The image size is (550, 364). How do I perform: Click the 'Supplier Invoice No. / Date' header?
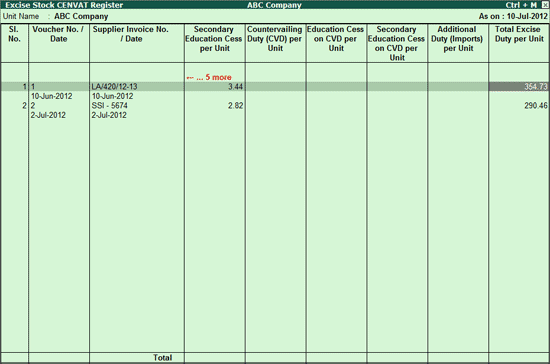131,34
